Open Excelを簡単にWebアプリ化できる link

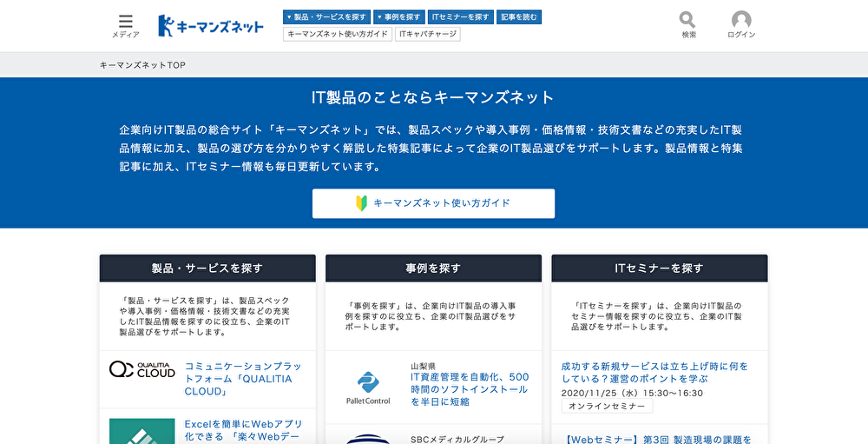pyautogui.click(x=244, y=430)
